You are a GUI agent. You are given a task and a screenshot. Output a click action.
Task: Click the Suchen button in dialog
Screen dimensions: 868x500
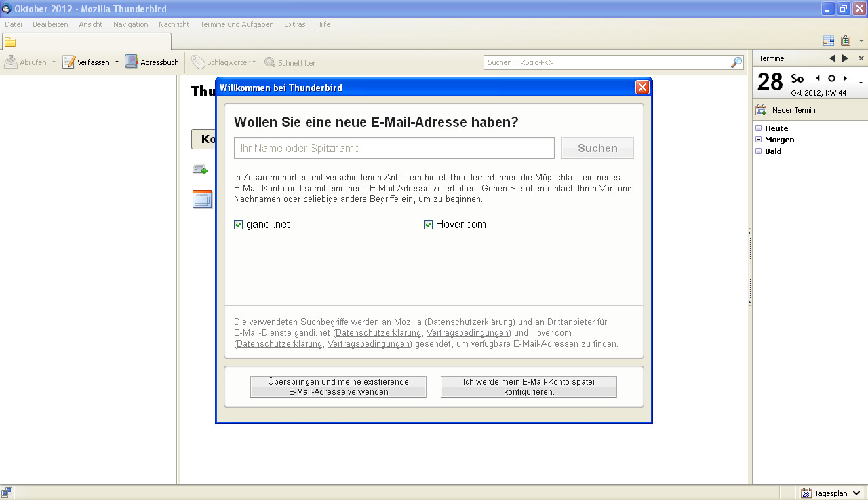597,148
